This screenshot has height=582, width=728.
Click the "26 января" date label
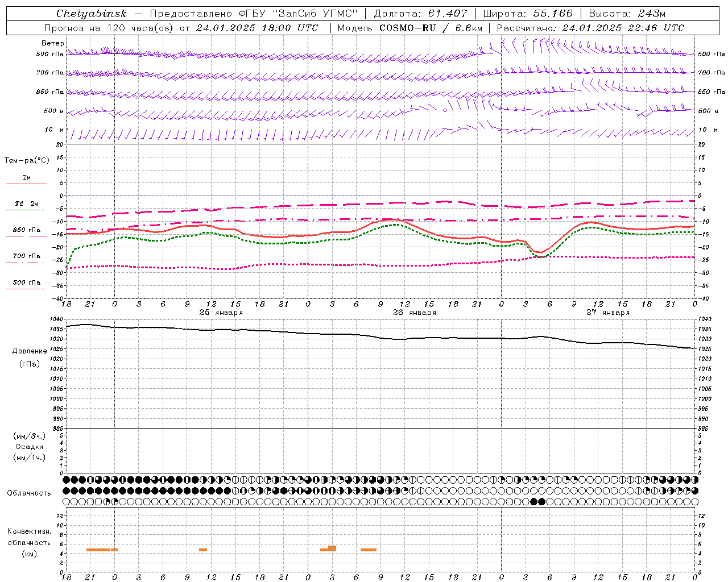415,312
